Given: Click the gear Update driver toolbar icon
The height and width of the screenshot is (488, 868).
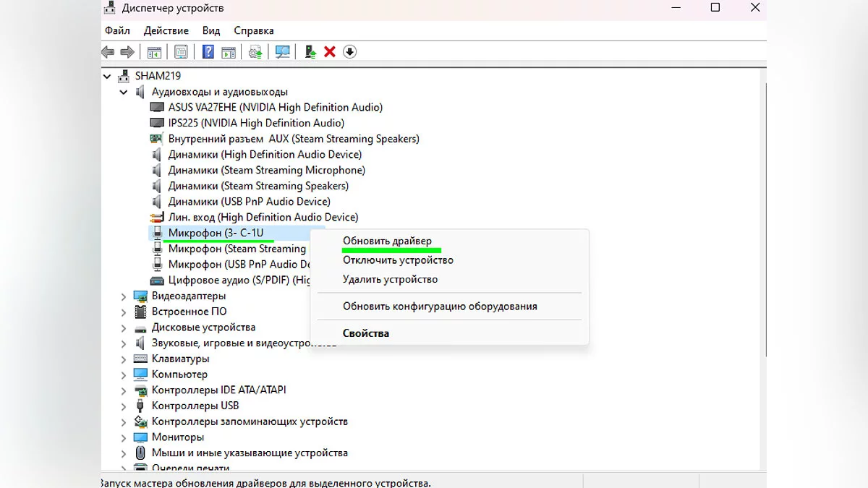Looking at the screenshot, I should coord(255,52).
